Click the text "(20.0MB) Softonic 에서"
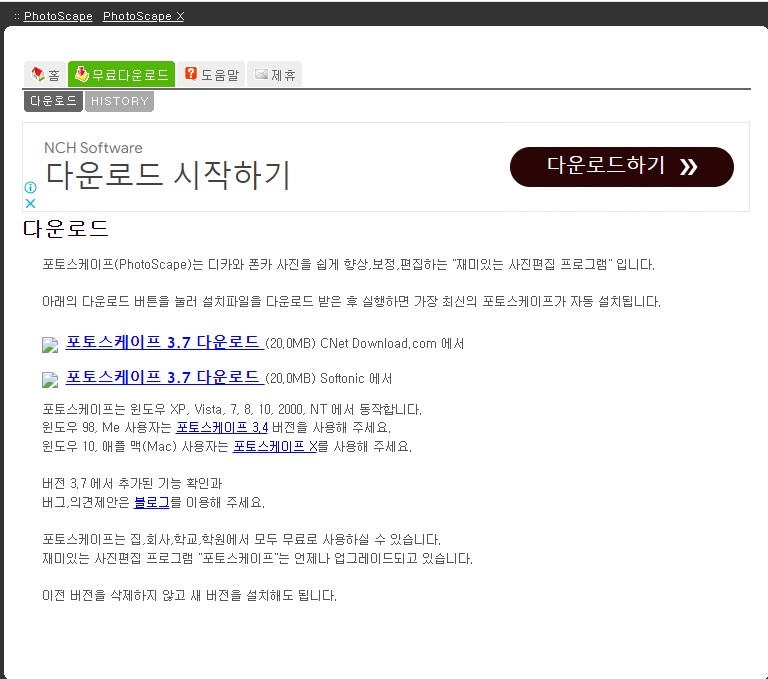The image size is (768, 679). pos(329,378)
